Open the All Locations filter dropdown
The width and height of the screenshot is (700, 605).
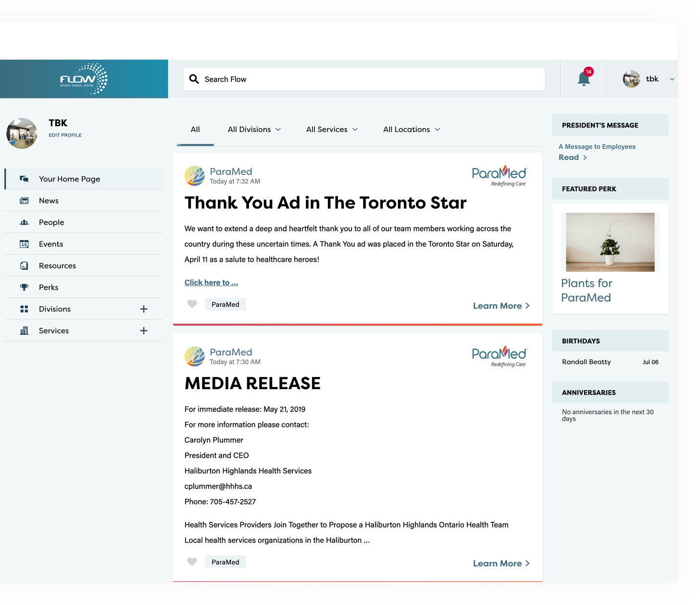[412, 129]
